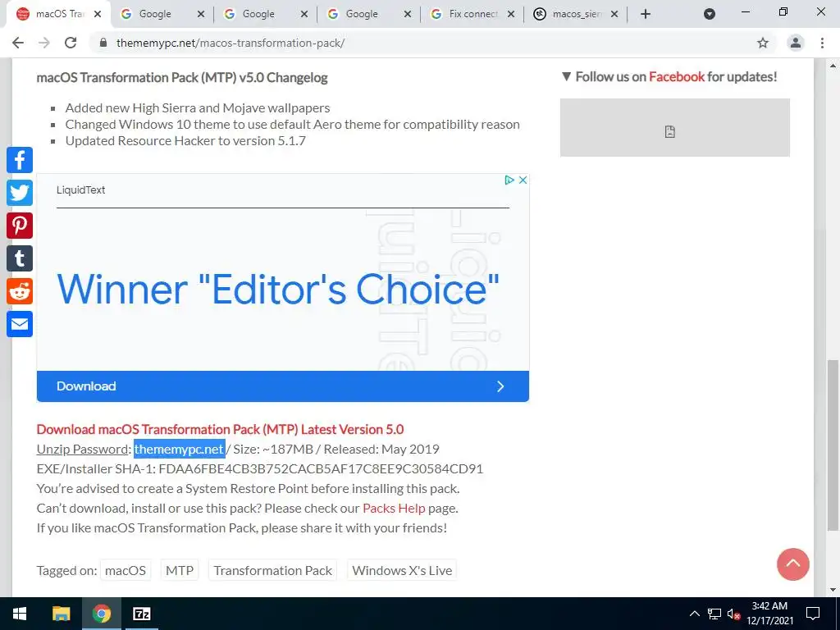Click broken Facebook widget placeholder icon
The width and height of the screenshot is (840, 630).
coord(669,132)
